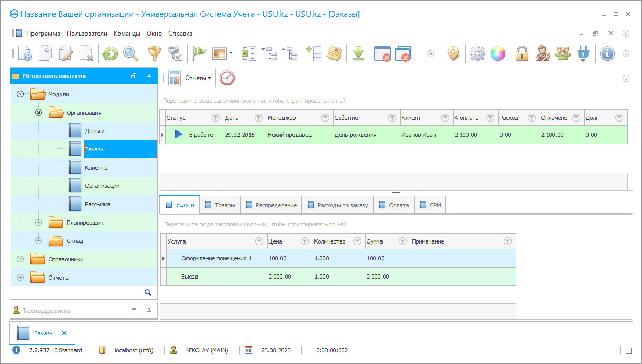
Task: Open filter dropdown for Услуга column
Action: [259, 241]
